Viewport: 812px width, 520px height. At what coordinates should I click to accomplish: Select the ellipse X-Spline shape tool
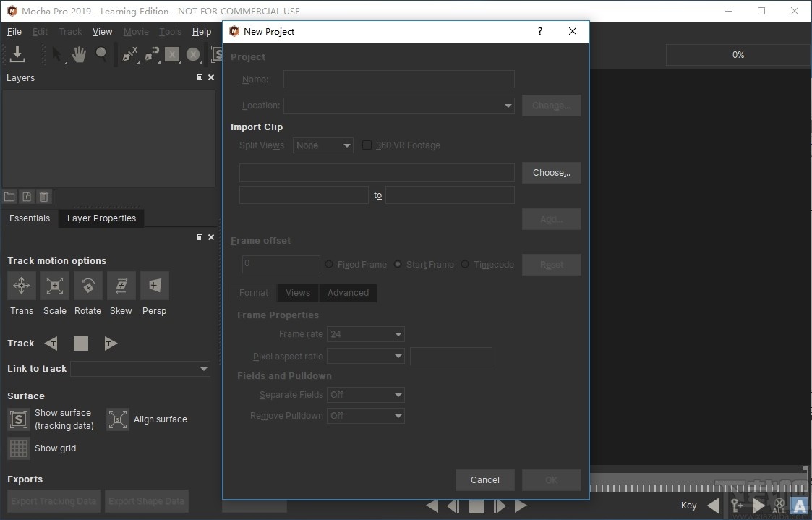pos(193,54)
